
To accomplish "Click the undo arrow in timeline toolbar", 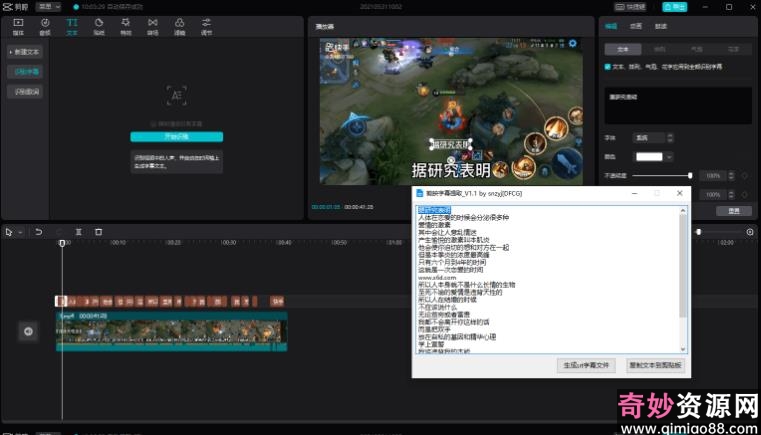I will coord(39,232).
